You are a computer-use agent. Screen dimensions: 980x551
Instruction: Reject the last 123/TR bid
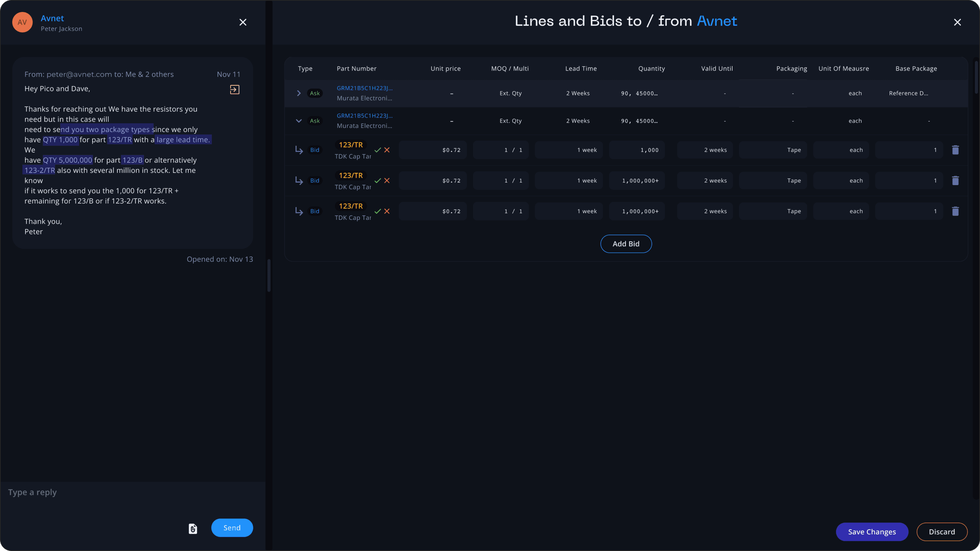[387, 211]
